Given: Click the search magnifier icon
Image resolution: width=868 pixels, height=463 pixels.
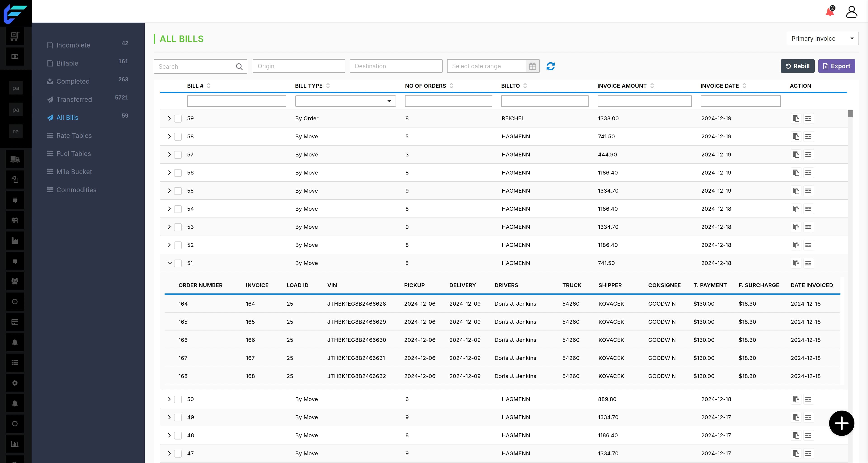Looking at the screenshot, I should pyautogui.click(x=239, y=67).
